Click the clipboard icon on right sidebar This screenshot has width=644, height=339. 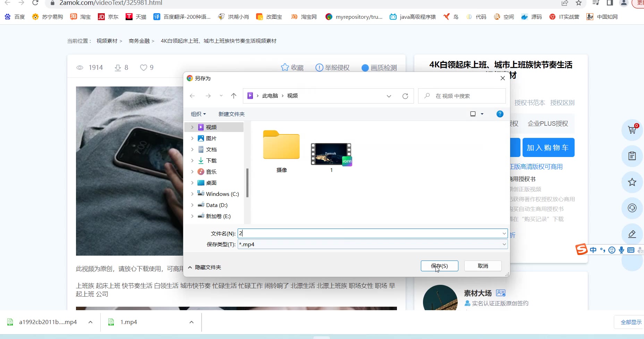tap(632, 156)
